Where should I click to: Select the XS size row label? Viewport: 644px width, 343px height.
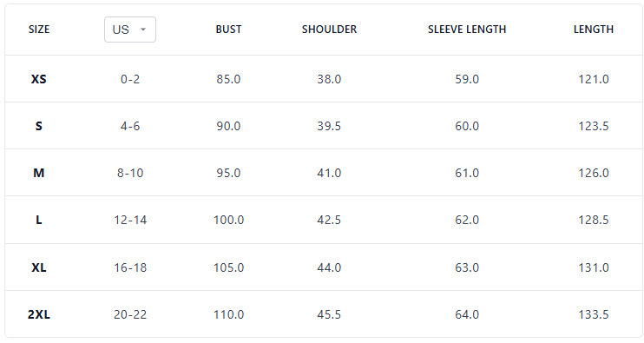point(38,79)
